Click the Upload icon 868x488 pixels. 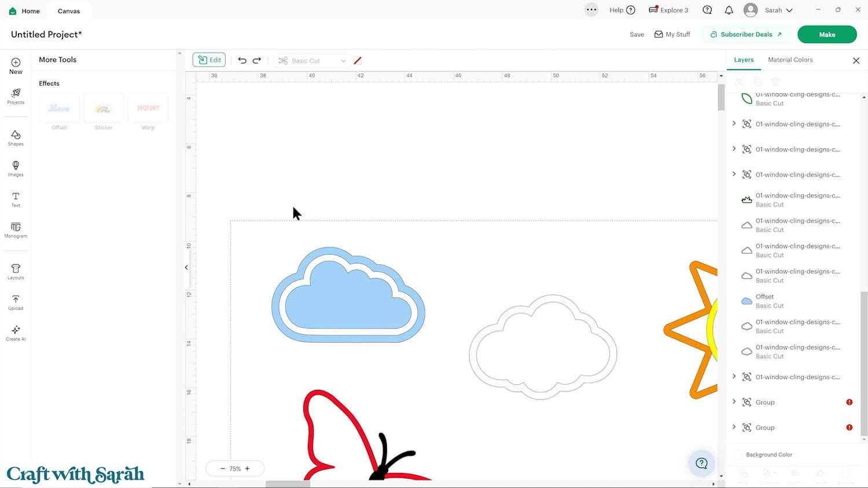click(16, 302)
